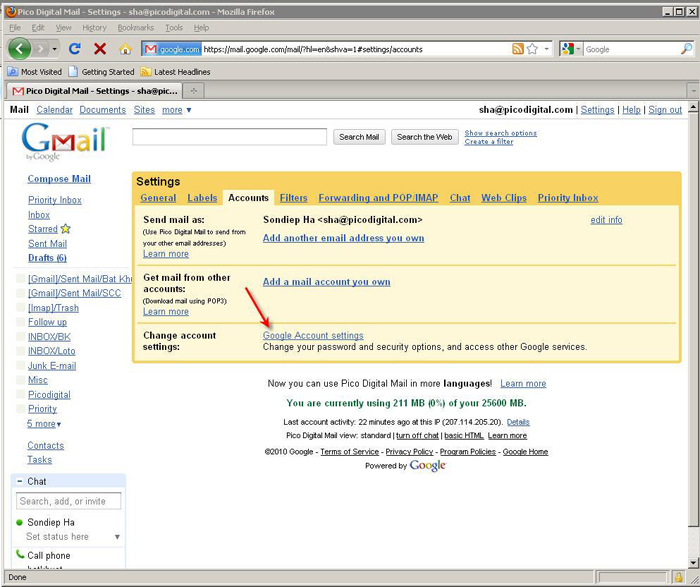Click the red Stop loading icon
Viewport: 700px width, 587px height.
[x=100, y=49]
